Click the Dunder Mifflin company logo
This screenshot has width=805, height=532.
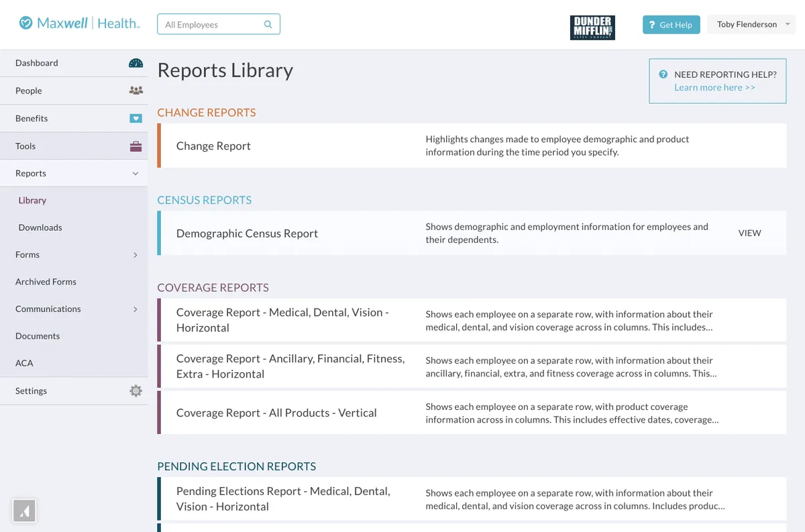tap(592, 28)
